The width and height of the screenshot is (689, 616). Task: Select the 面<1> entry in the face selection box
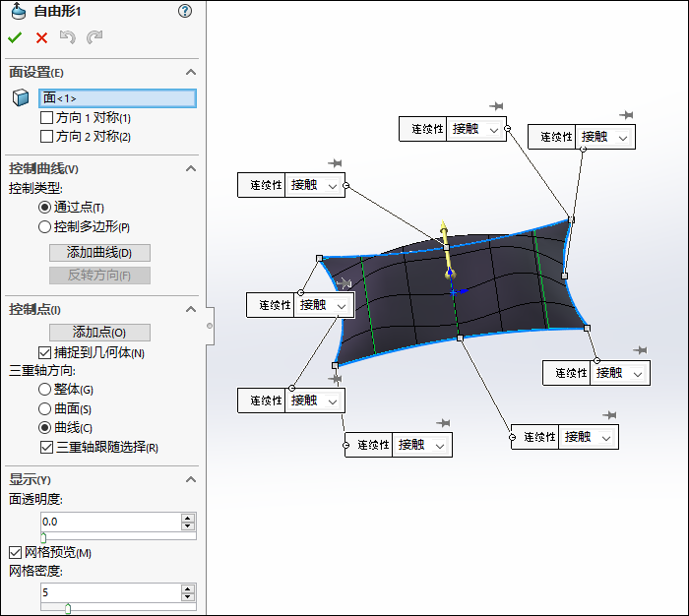click(x=117, y=98)
